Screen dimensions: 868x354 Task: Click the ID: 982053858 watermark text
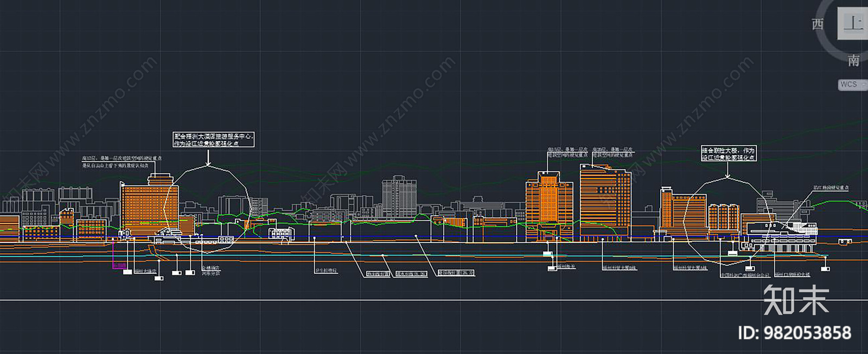click(795, 333)
